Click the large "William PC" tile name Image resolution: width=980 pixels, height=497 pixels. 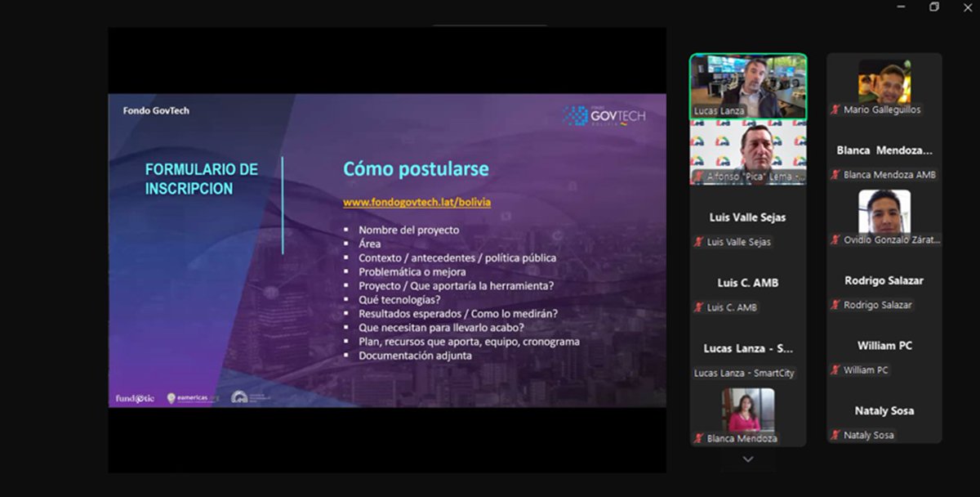884,346
